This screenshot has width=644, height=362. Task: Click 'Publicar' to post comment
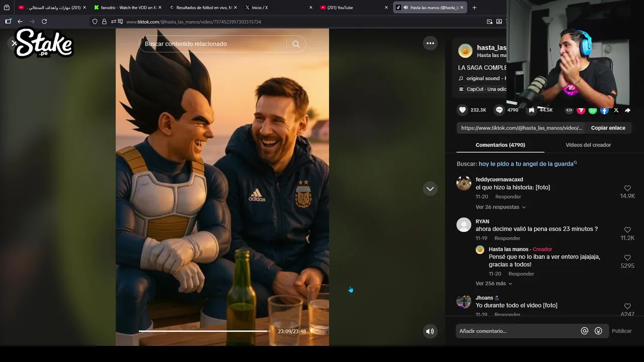pos(621,331)
